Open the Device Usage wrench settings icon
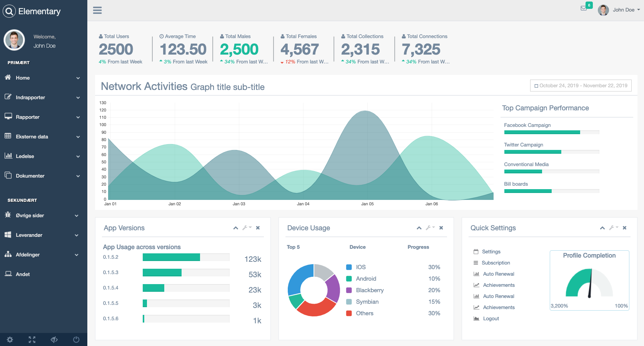Screen dimensions: 644x346 pos(430,228)
